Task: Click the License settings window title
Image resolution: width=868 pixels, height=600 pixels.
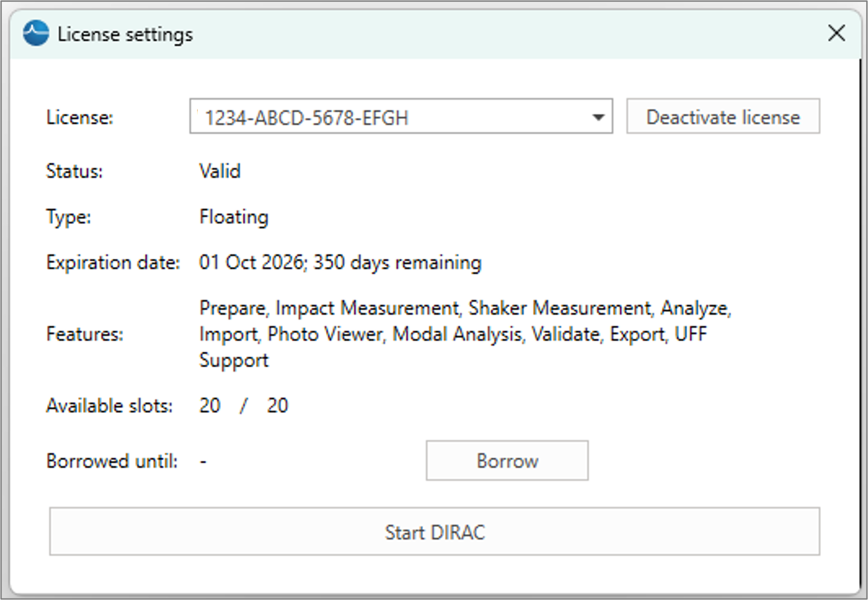Action: pyautogui.click(x=125, y=35)
